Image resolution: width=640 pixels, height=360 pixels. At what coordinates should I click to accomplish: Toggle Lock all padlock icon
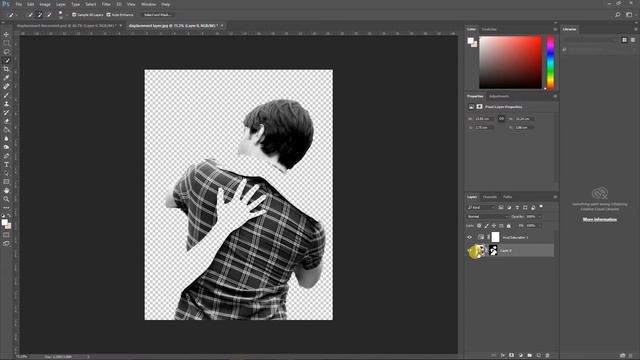[509, 226]
